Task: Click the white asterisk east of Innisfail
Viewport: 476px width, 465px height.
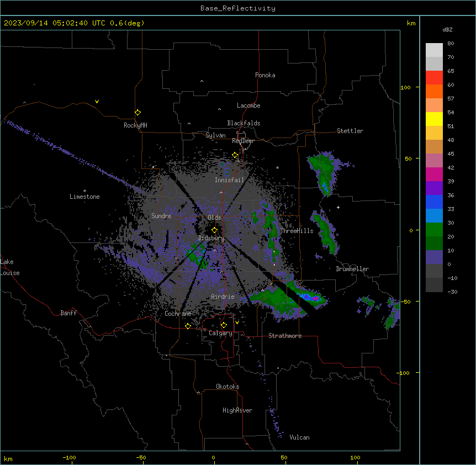Action: point(277,167)
